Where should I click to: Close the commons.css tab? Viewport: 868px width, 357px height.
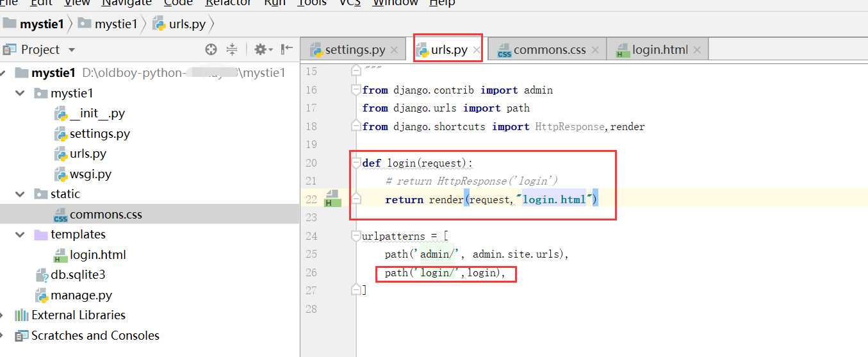point(595,50)
